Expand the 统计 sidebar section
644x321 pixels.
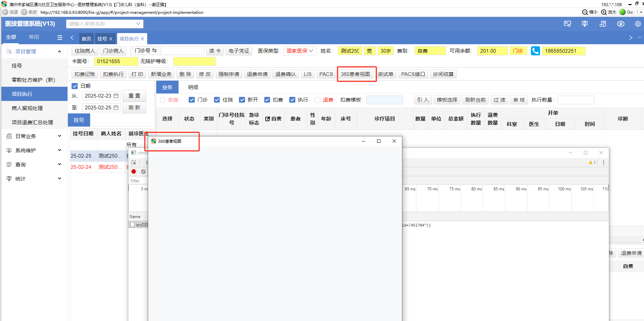[59, 179]
